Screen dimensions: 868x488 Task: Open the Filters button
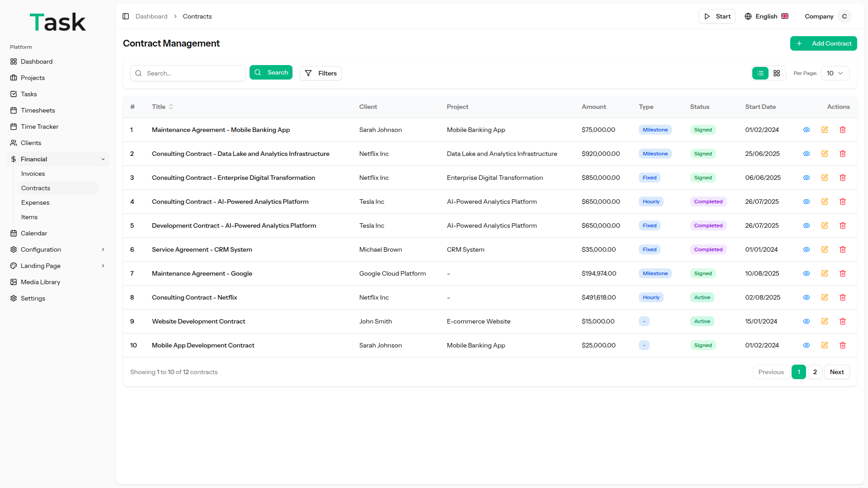click(x=321, y=73)
